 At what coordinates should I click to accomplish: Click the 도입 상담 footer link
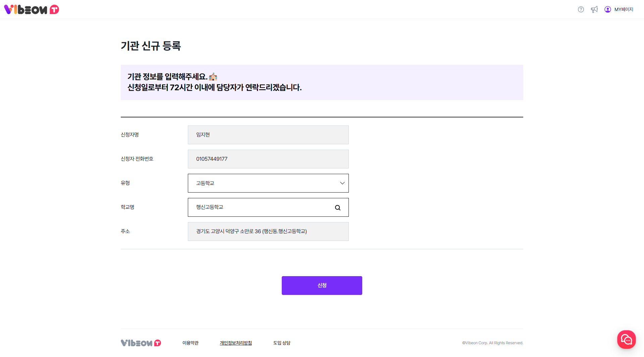282,343
